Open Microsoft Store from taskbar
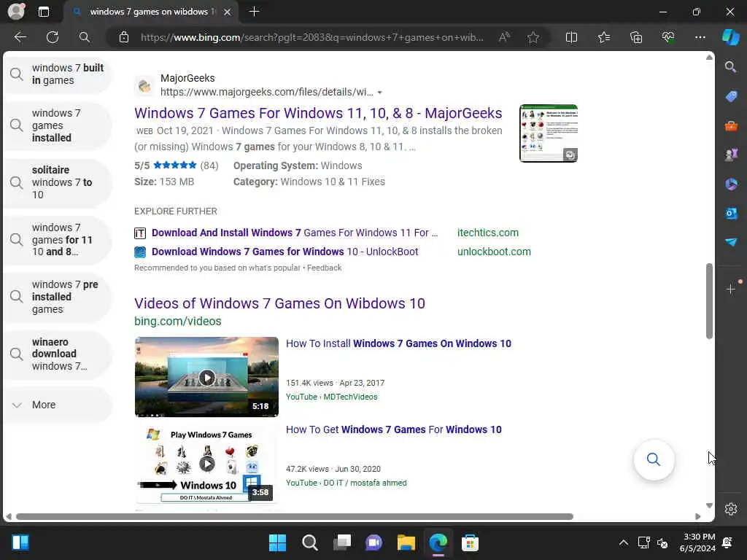747x560 pixels. coord(470,542)
